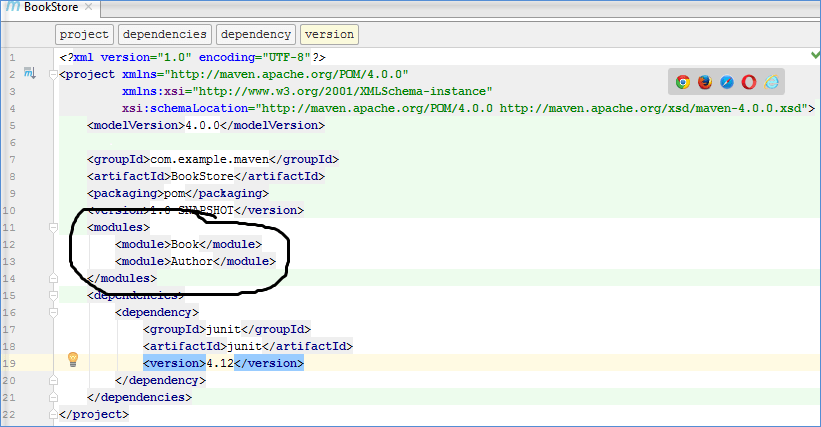
Task: Fold the dependency element on line 16
Action: click(54, 312)
